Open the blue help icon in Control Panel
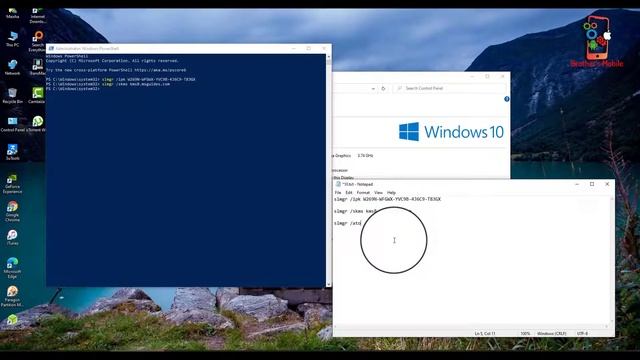This screenshot has height=360, width=640. (x=507, y=99)
